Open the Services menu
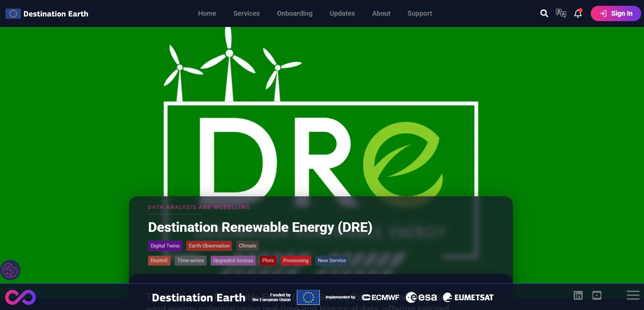The image size is (644, 310). [246, 13]
